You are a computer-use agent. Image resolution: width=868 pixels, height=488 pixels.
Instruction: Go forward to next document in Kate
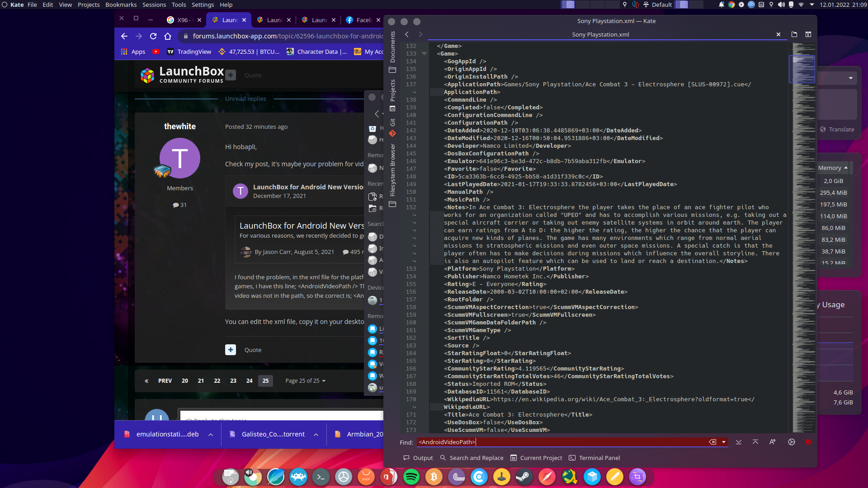click(420, 34)
